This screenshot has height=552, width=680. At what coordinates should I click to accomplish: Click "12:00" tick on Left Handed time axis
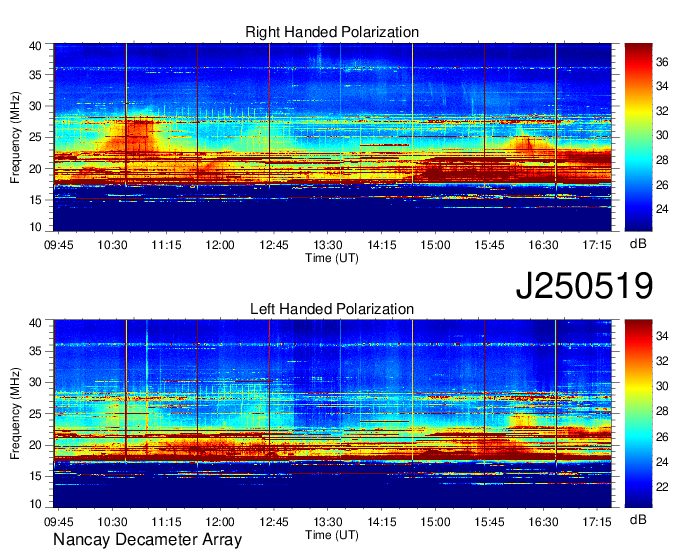(x=220, y=522)
